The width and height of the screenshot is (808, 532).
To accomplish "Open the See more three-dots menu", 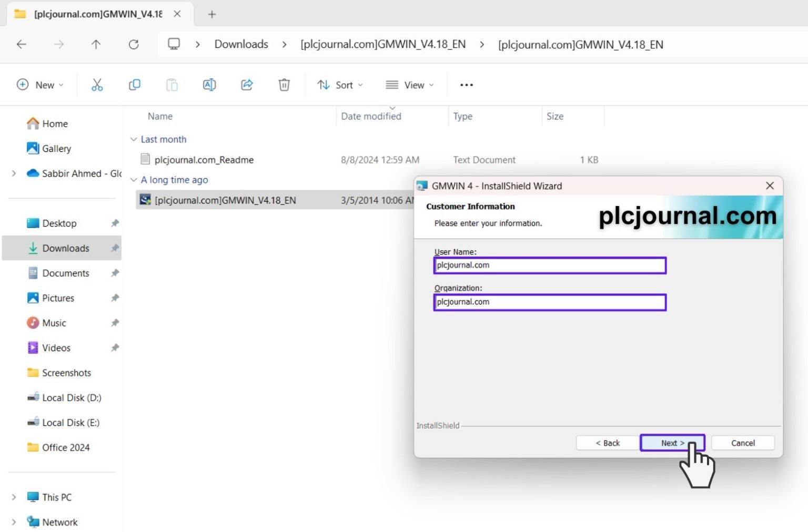I will (x=466, y=85).
